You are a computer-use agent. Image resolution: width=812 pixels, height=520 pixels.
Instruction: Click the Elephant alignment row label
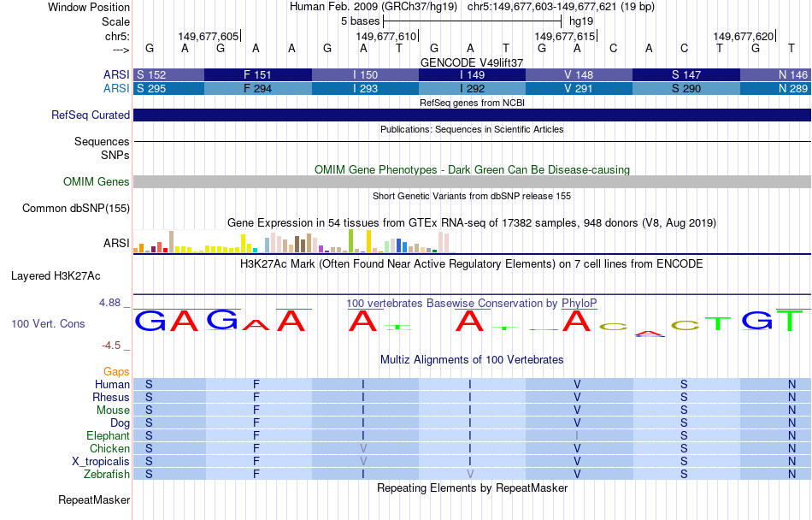(109, 435)
